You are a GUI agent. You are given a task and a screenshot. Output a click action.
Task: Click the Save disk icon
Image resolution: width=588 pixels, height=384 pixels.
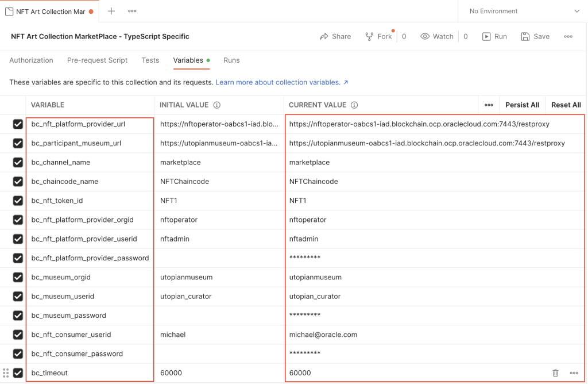[x=525, y=36]
